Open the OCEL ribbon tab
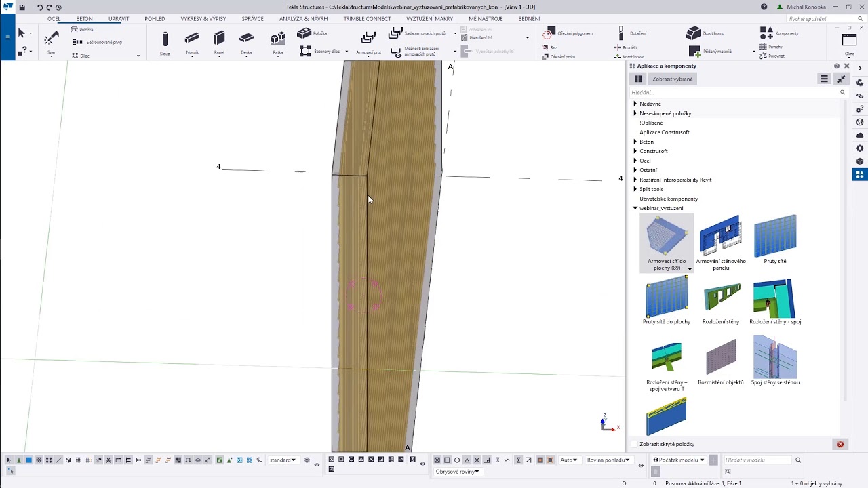This screenshot has width=868, height=488. click(54, 19)
